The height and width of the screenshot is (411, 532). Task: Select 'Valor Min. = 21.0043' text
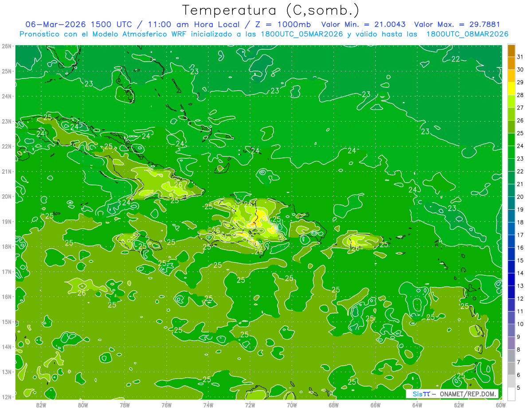pos(363,24)
